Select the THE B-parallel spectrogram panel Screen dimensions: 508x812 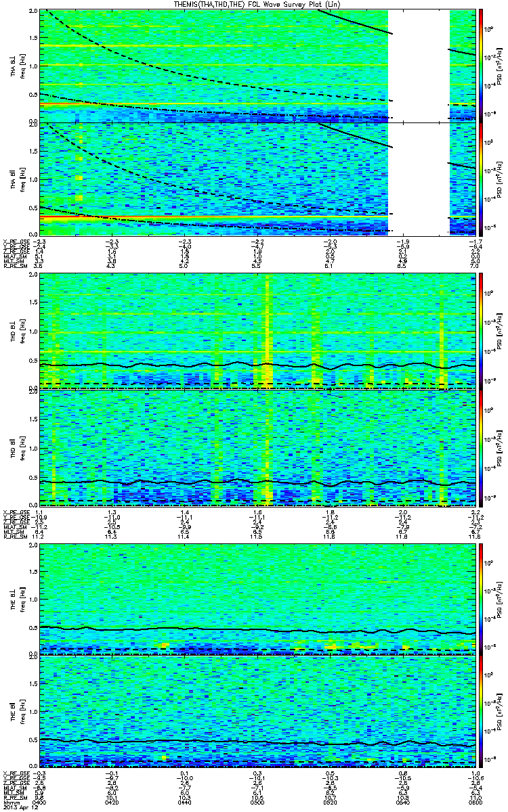coord(258,711)
